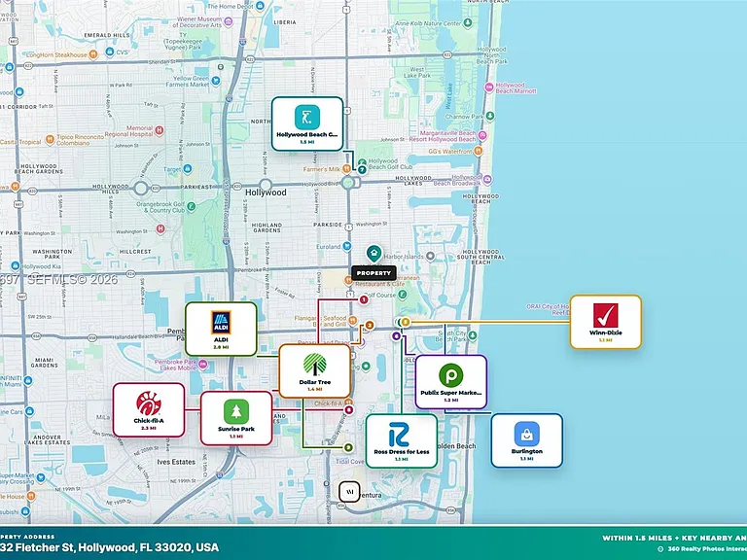Select red map marker number 1

pyautogui.click(x=364, y=299)
